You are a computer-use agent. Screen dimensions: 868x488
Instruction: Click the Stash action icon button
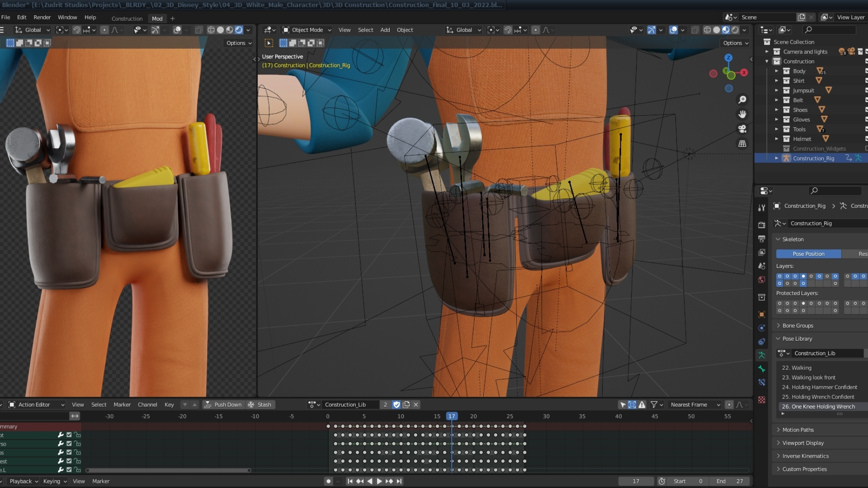point(260,404)
